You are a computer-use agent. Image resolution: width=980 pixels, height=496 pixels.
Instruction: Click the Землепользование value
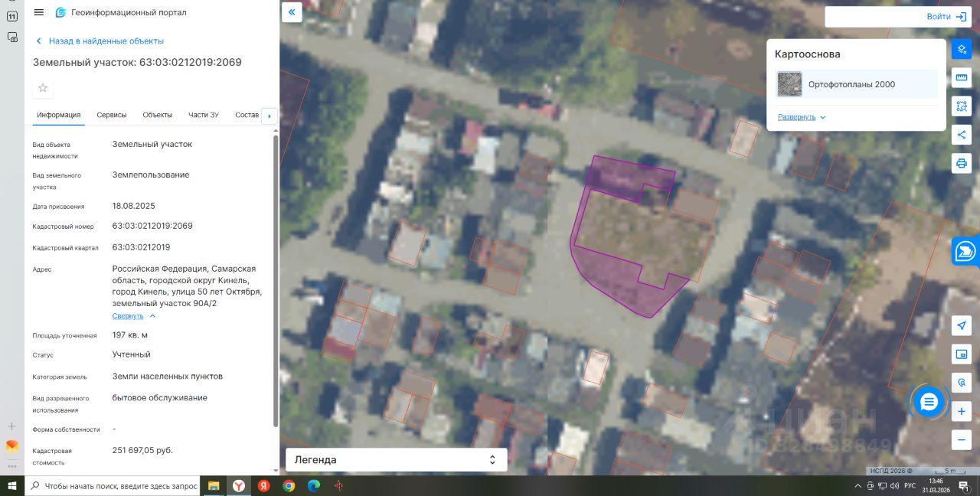pyautogui.click(x=151, y=175)
